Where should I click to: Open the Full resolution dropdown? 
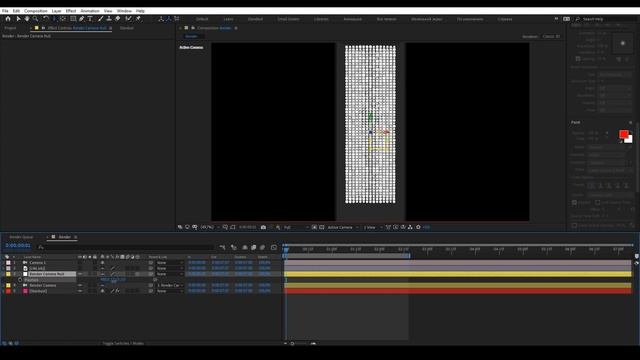(x=296, y=227)
